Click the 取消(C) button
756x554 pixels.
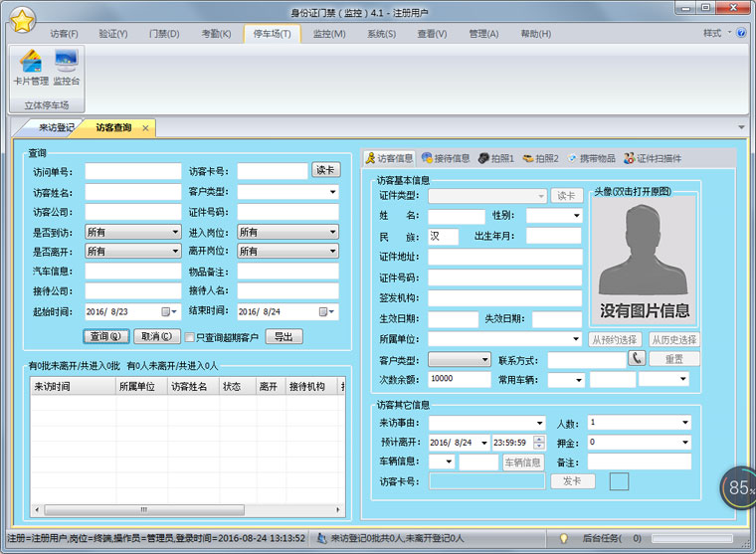(x=157, y=336)
